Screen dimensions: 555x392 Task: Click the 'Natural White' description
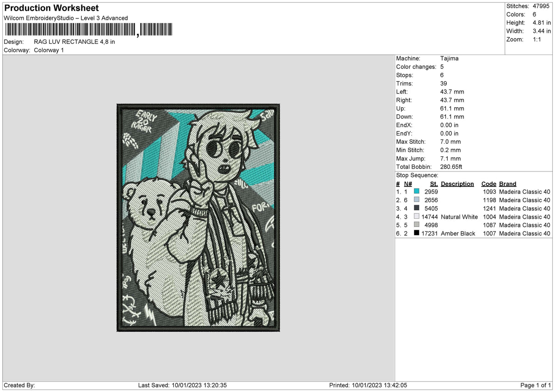tap(459, 216)
